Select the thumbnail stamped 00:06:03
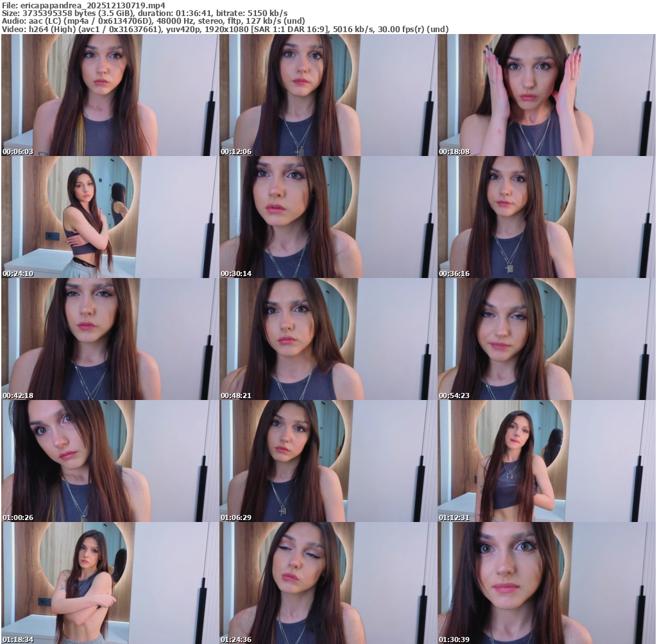Screen dimensions: 657x644 pyautogui.click(x=110, y=95)
